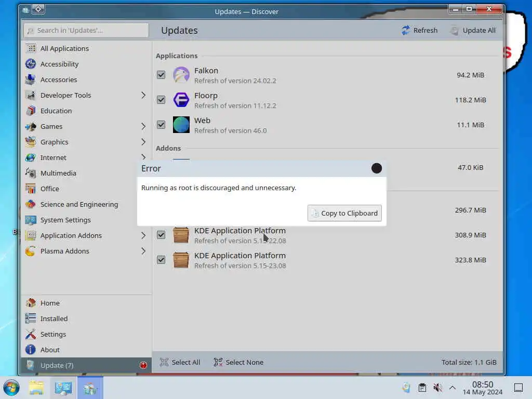Open System Settings category icon
This screenshot has height=399, width=532.
click(x=31, y=220)
